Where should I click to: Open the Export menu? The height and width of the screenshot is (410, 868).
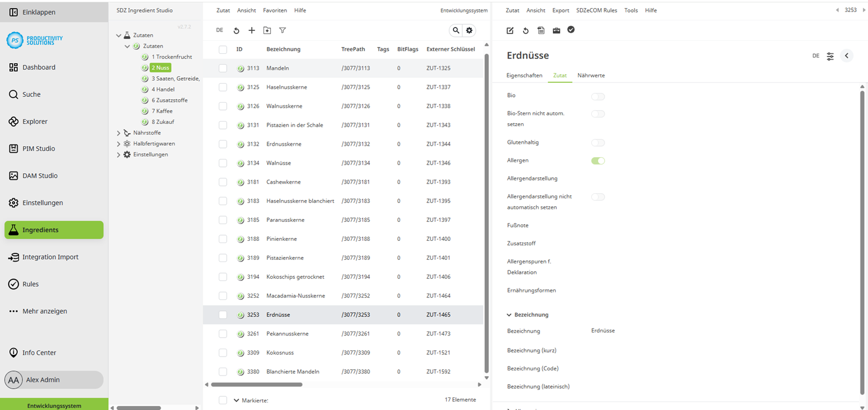coord(560,10)
